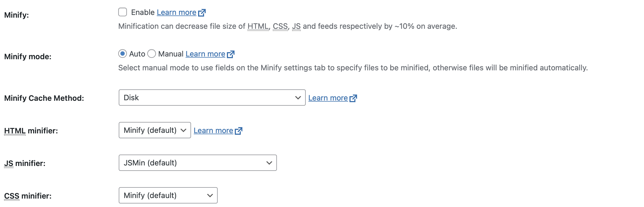This screenshot has height=207, width=644.
Task: Click the CSS abbreviation in the Minify description
Action: tap(280, 26)
